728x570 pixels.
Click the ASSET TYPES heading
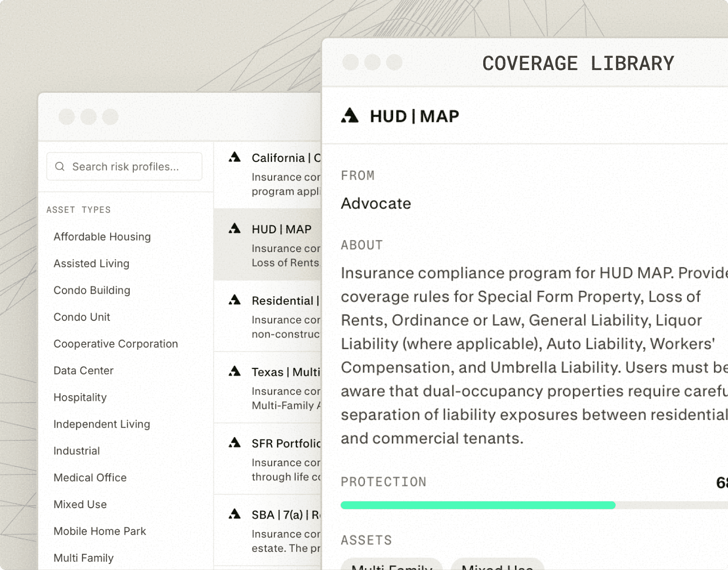point(78,210)
